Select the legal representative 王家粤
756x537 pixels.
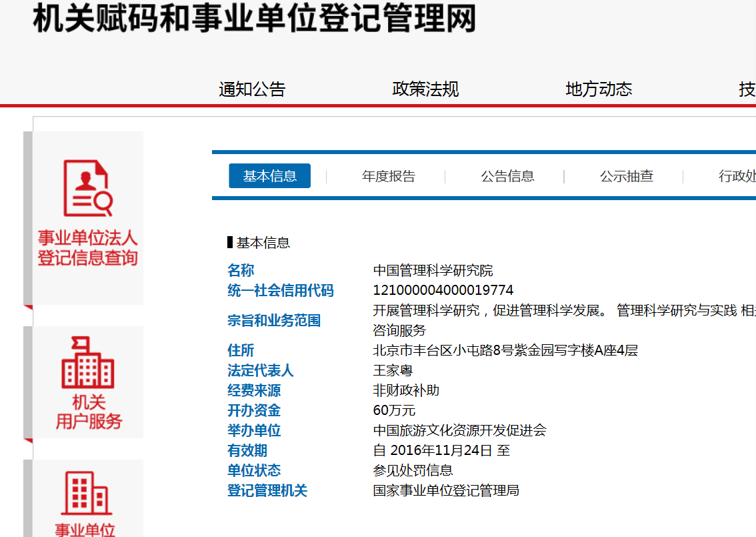pyautogui.click(x=393, y=370)
